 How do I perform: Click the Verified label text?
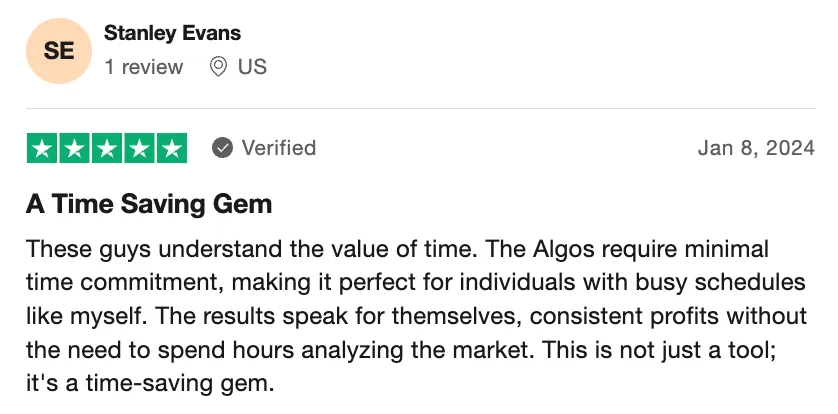point(278,148)
